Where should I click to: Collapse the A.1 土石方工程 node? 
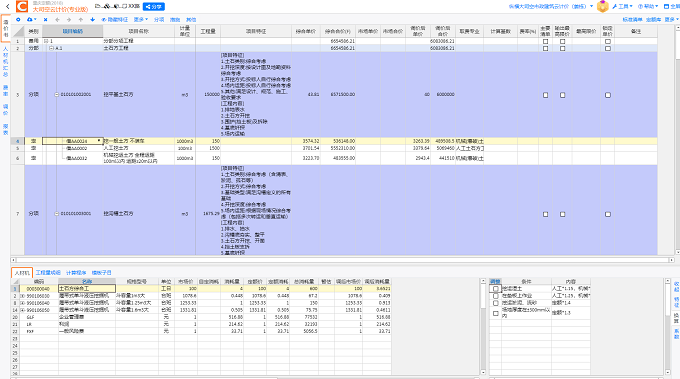[x=52, y=48]
